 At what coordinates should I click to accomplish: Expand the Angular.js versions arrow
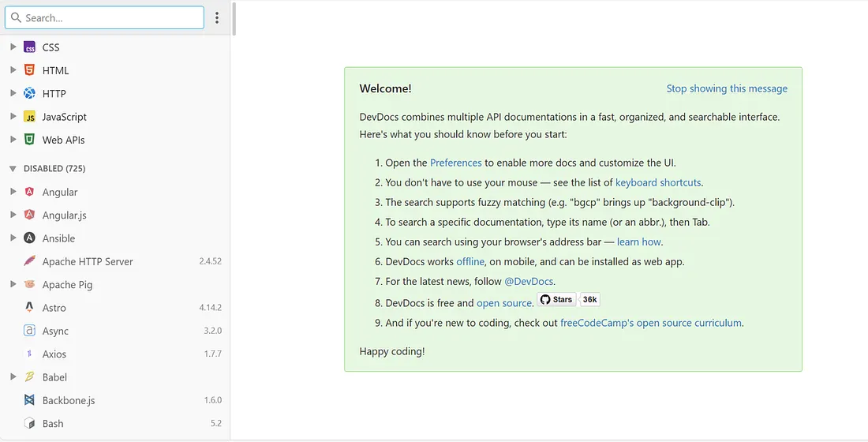13,215
